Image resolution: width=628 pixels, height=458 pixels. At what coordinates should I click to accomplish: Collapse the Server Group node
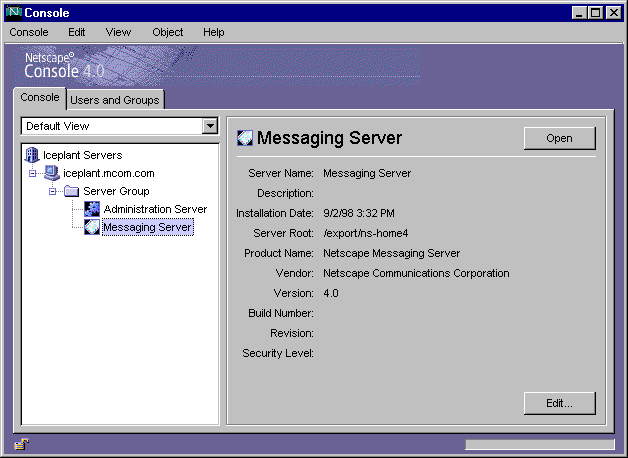tap(52, 191)
